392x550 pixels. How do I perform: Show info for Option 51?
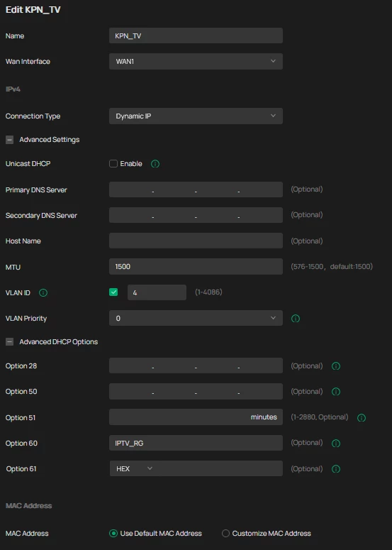pyautogui.click(x=362, y=418)
